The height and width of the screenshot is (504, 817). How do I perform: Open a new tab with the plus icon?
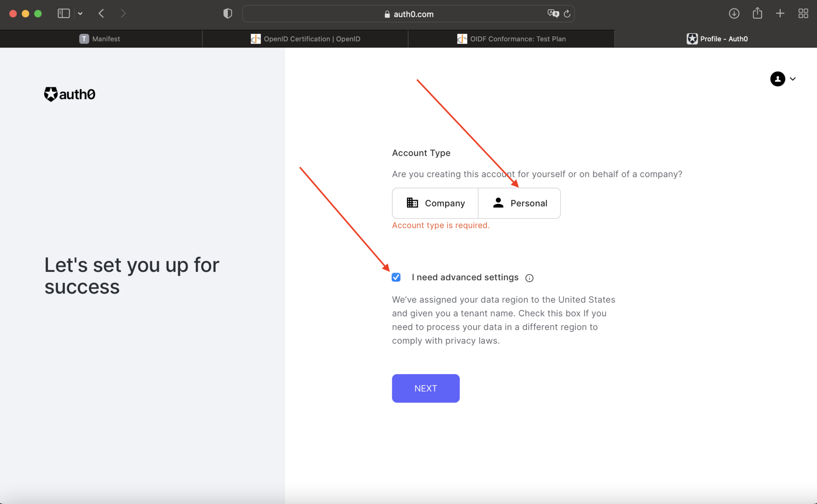click(780, 13)
